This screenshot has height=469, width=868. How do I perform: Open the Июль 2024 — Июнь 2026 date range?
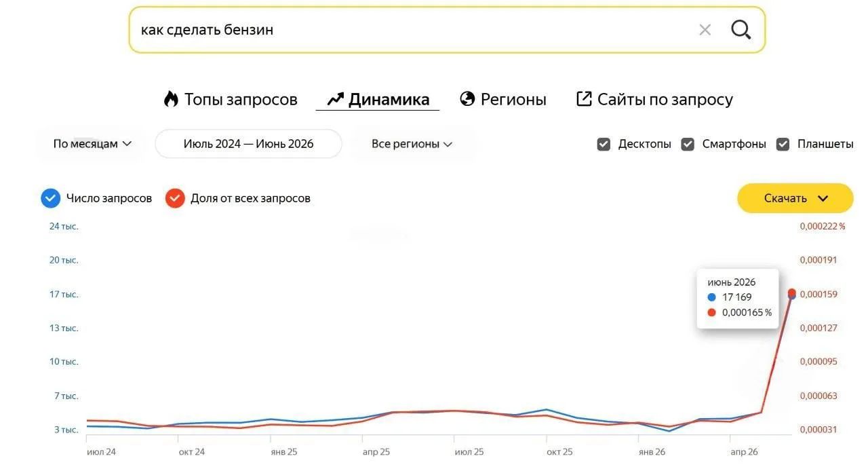point(248,144)
